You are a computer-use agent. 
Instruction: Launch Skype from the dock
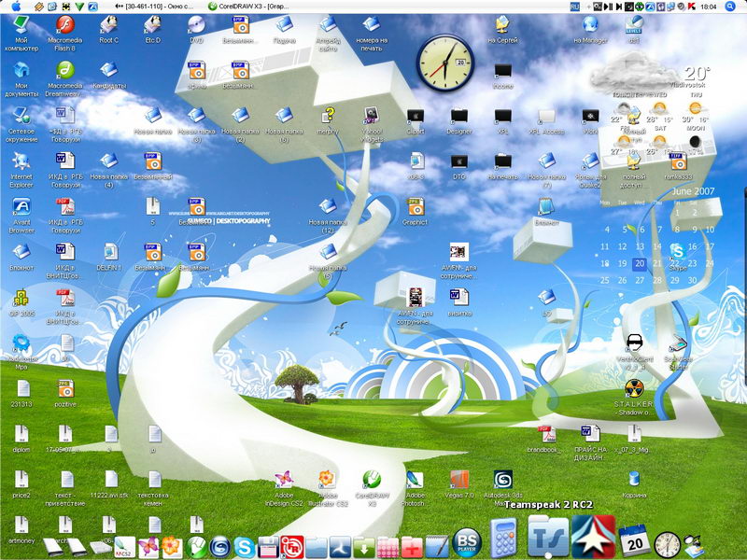245,547
